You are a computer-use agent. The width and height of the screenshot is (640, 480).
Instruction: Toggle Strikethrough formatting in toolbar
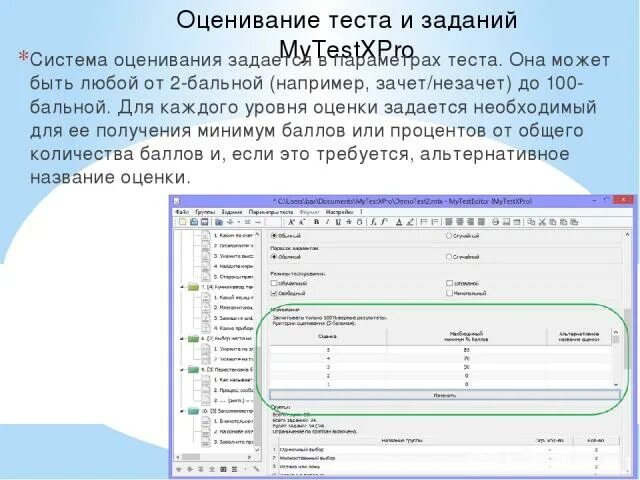[349, 222]
